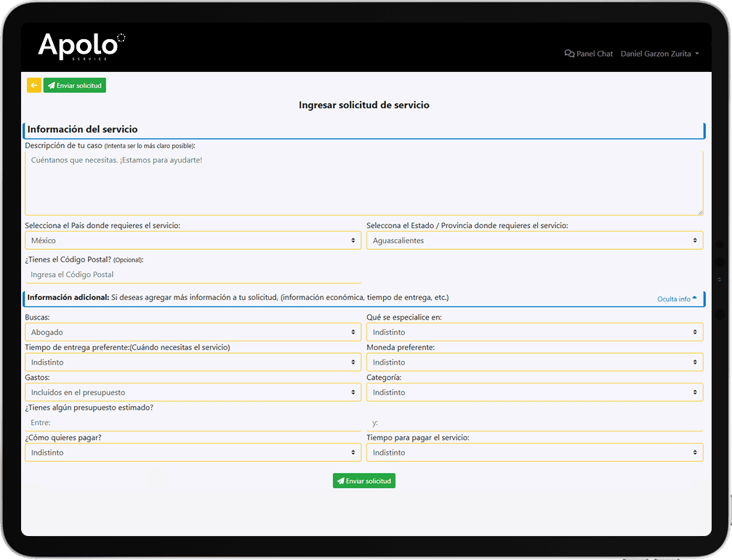732x560 pixels.
Task: Open the Daniel Garzon Zurita user menu
Action: [659, 54]
